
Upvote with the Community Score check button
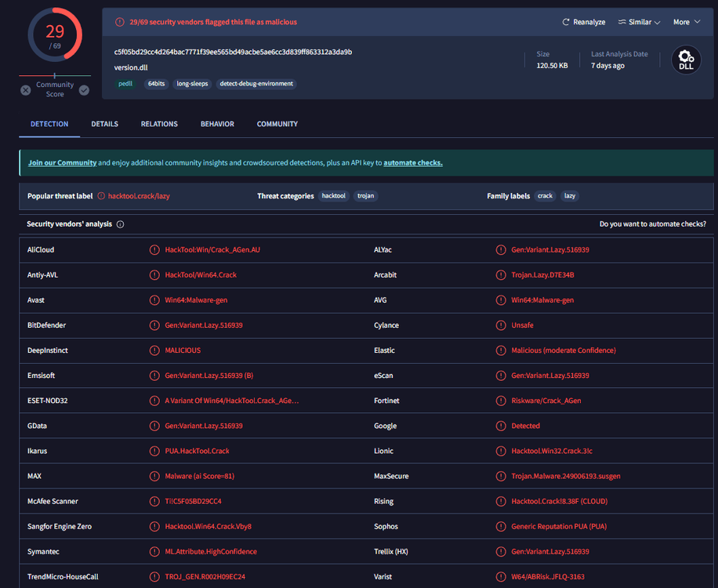point(84,90)
